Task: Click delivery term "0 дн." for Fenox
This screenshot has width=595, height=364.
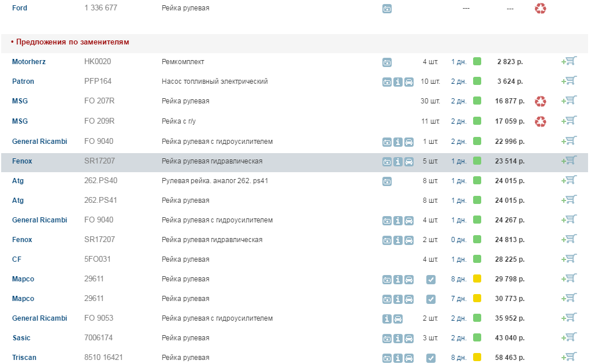Action: (x=459, y=240)
